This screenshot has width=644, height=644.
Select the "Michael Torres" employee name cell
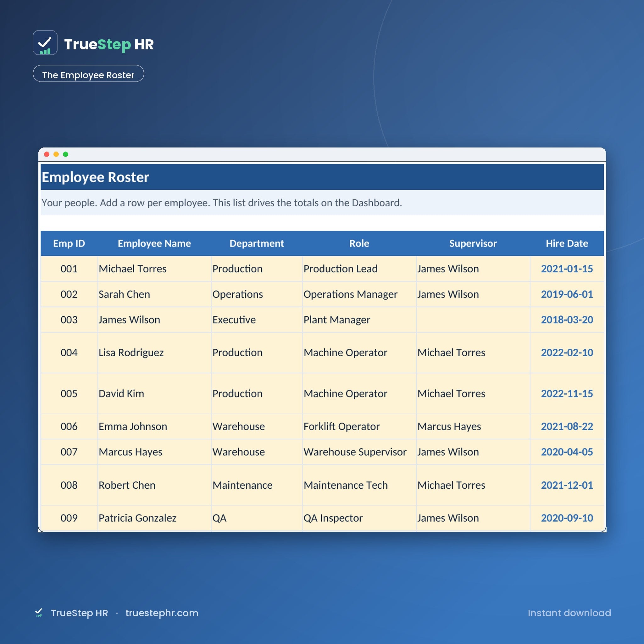coord(154,269)
